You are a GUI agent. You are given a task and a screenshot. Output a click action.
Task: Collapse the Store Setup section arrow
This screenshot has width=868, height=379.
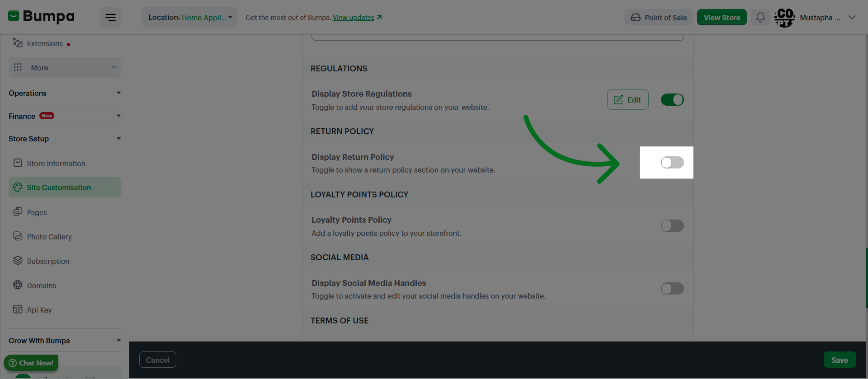[118, 138]
